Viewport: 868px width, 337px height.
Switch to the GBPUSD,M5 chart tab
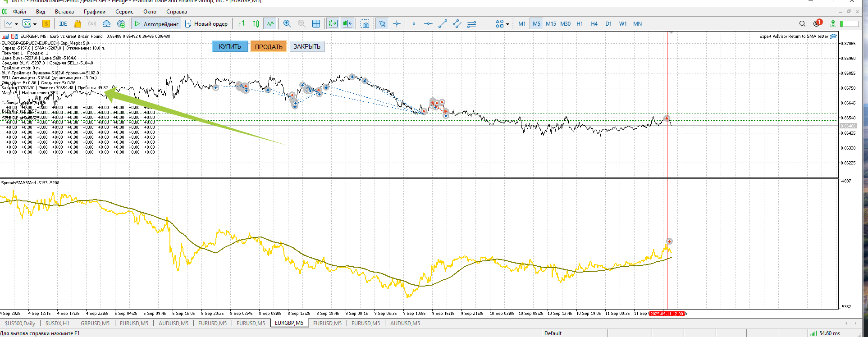[95, 323]
